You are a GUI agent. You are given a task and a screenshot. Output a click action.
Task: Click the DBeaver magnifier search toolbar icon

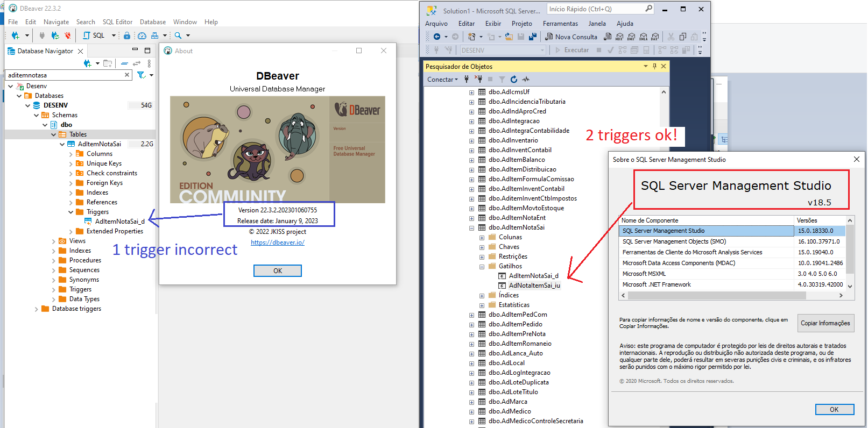[178, 35]
